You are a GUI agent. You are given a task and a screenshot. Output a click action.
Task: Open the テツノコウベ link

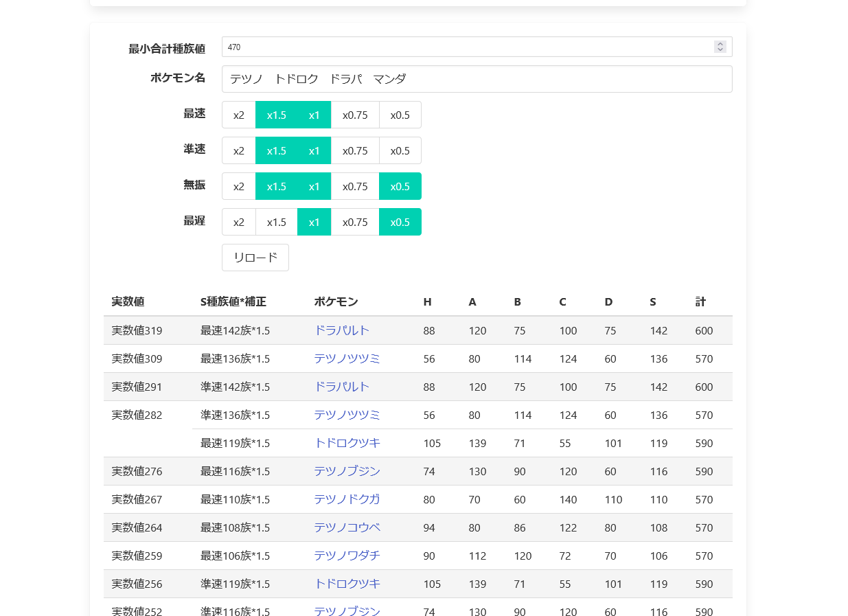pyautogui.click(x=347, y=527)
